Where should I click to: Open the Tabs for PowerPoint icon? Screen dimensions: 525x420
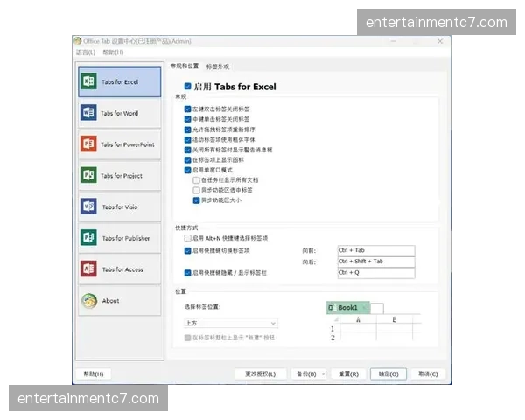point(88,143)
